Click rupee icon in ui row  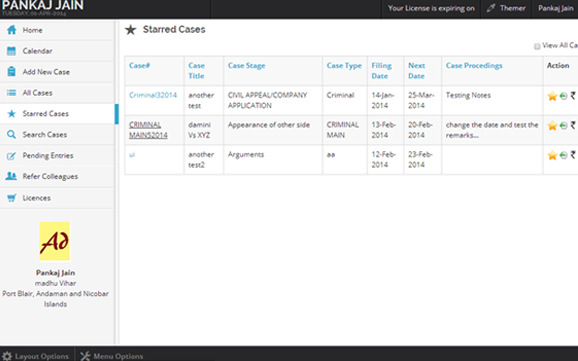(x=573, y=155)
